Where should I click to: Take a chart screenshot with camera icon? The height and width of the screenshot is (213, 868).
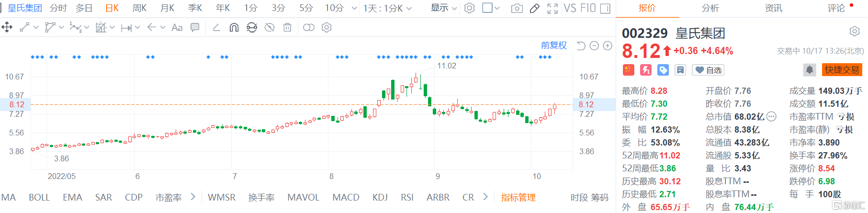517,9
